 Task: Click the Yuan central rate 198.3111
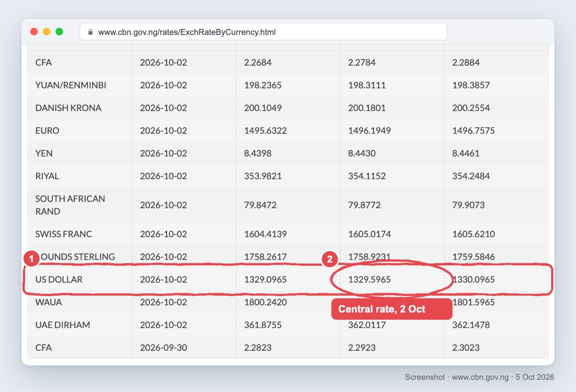(x=367, y=85)
